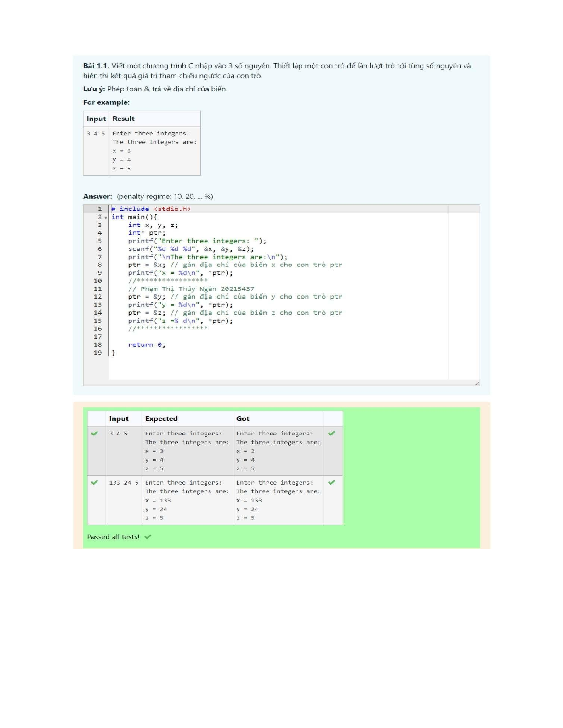Click the Passed all tests! message

[113, 537]
